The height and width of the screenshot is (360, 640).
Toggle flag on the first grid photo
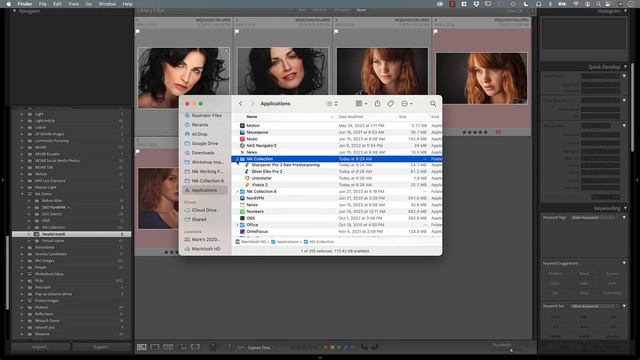pyautogui.click(x=138, y=31)
